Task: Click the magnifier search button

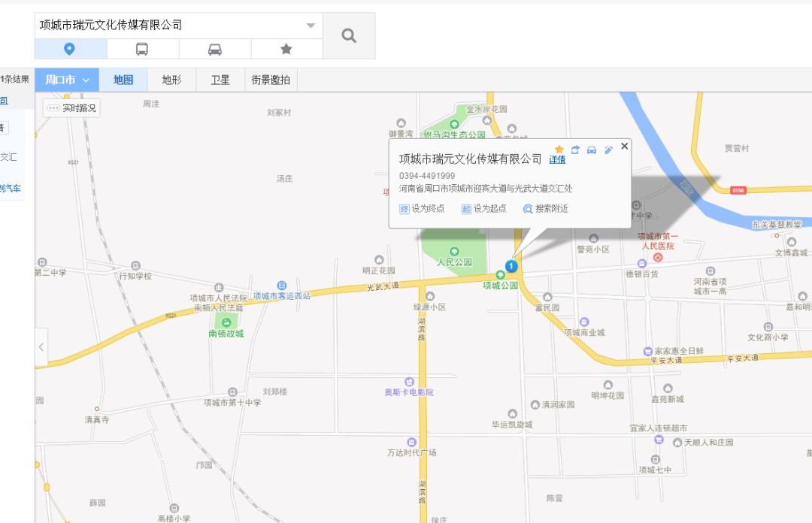Action: coord(349,36)
